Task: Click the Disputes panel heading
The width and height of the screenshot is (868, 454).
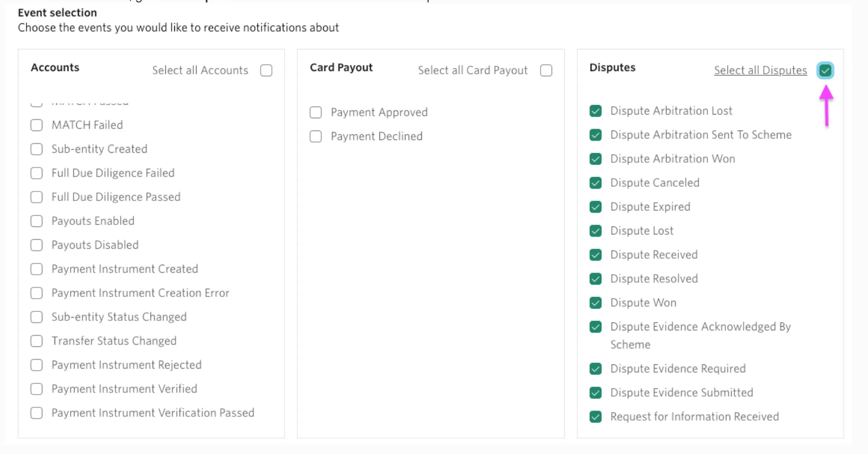Action: pyautogui.click(x=613, y=67)
